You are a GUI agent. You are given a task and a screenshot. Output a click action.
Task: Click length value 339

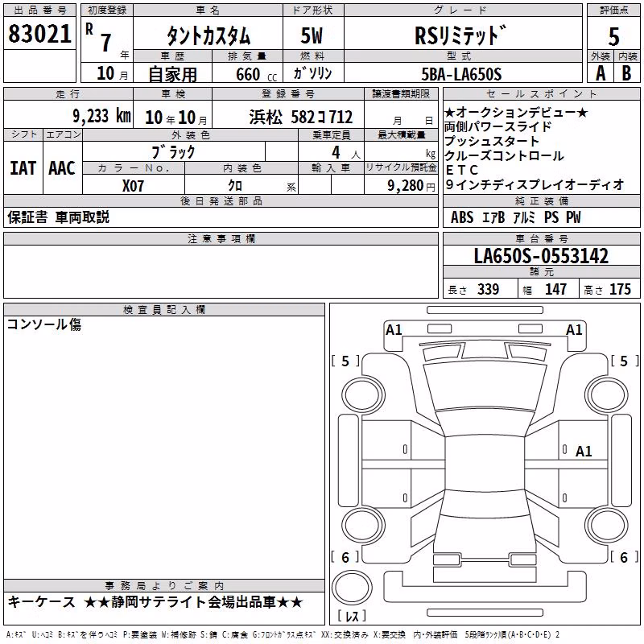(x=489, y=289)
